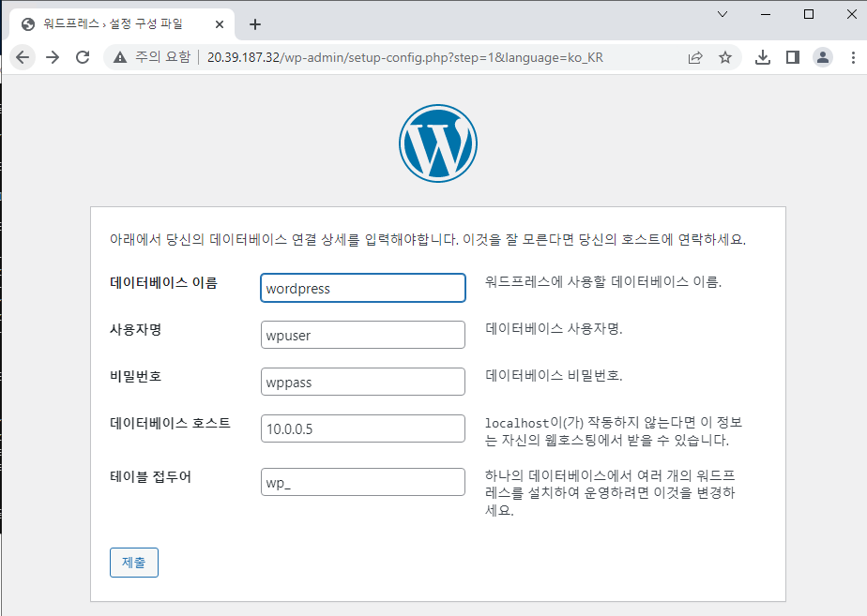Open a new tab with plus button
The image size is (867, 616).
pyautogui.click(x=255, y=24)
